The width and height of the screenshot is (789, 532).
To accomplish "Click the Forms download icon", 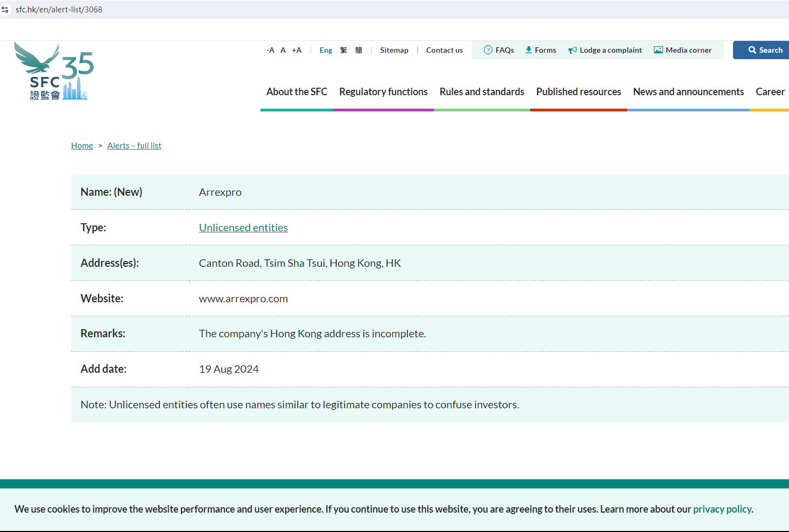I will (529, 50).
